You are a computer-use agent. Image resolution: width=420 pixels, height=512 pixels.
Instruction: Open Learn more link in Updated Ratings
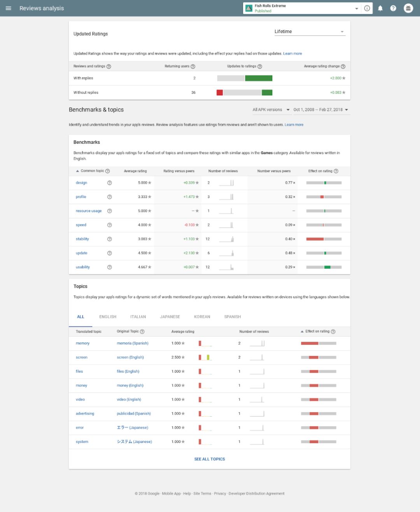(292, 54)
